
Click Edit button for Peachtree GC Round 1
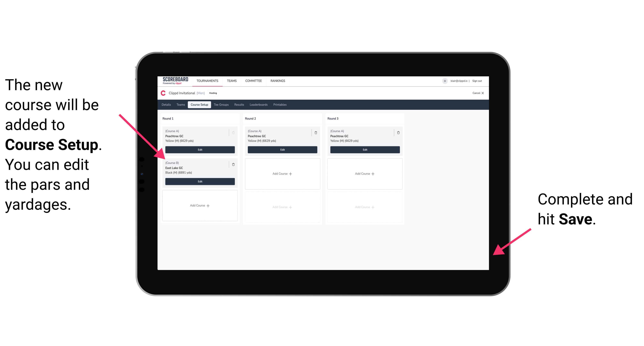pyautogui.click(x=200, y=150)
